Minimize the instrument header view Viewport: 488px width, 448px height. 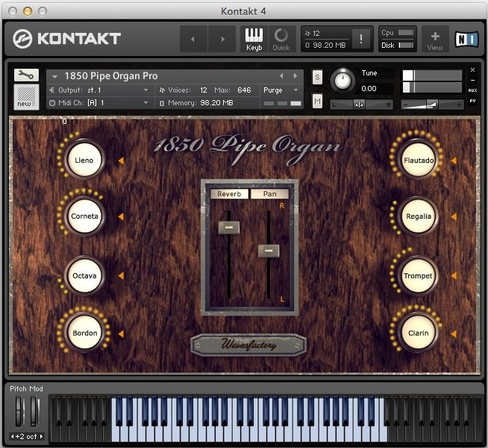coord(472,80)
